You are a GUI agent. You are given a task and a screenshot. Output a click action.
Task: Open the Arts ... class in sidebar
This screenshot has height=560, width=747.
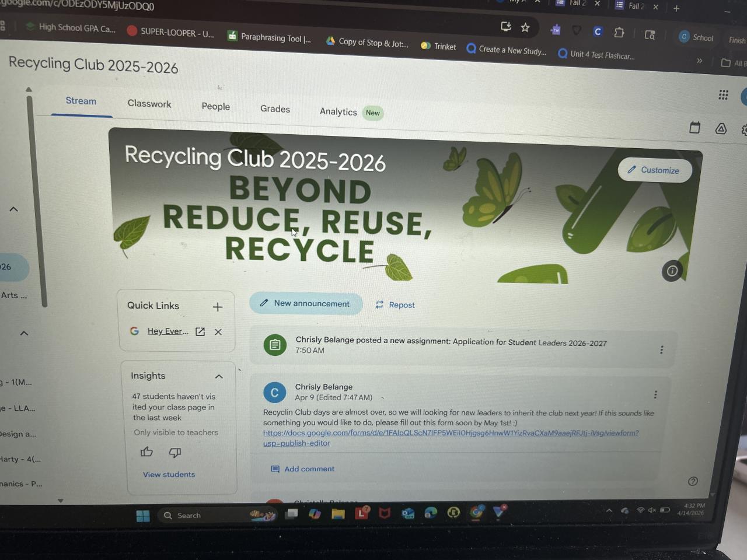point(14,295)
